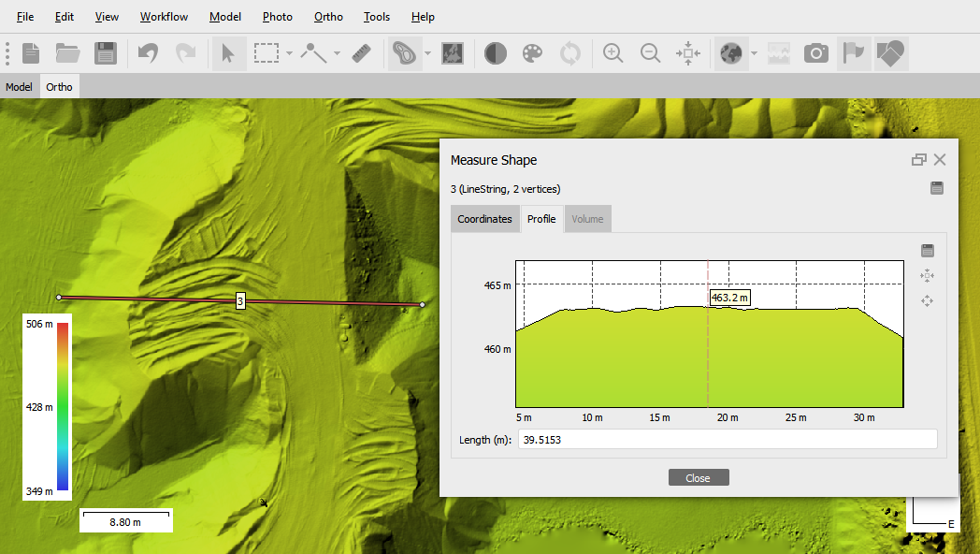The image size is (980, 554).
Task: Expand basemap globe dropdown arrow
Action: click(754, 53)
